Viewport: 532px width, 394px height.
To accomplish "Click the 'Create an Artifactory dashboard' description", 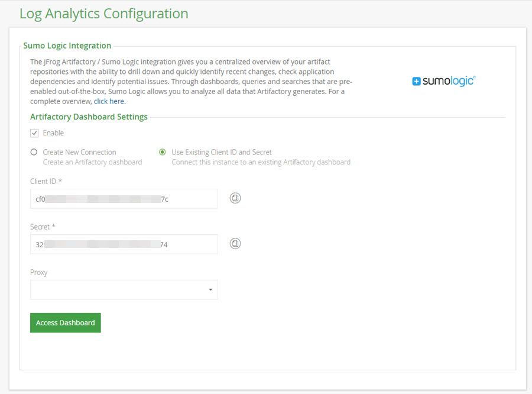I will [92, 162].
